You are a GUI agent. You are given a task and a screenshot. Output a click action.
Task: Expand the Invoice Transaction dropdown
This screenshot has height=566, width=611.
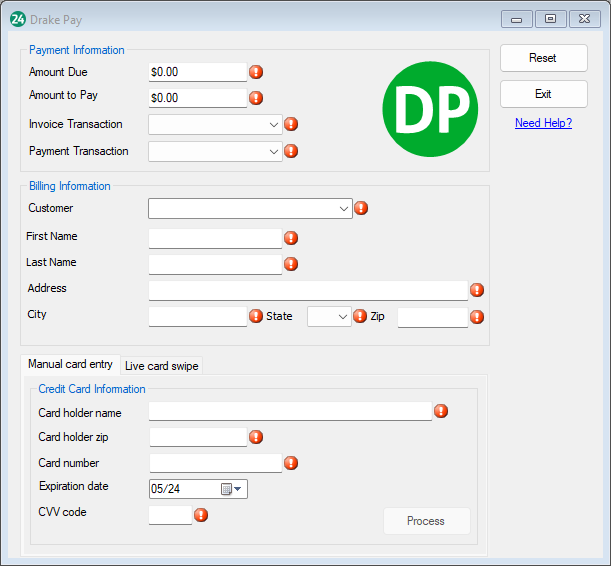coord(274,125)
